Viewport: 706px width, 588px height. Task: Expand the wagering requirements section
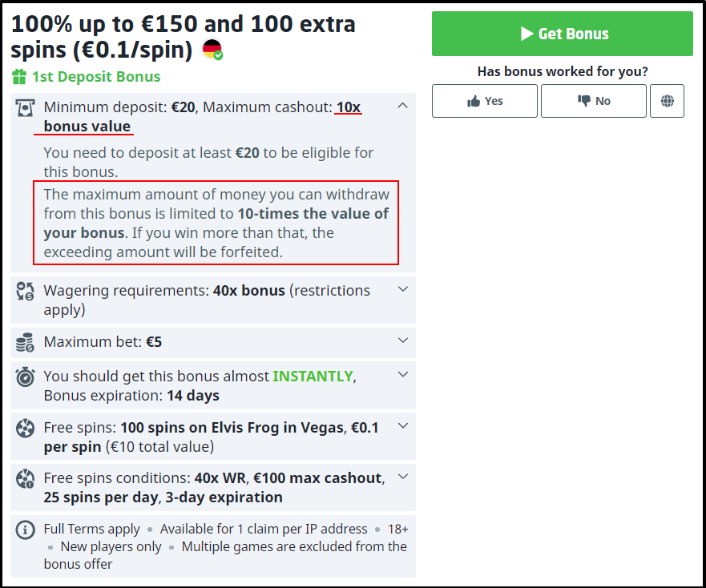tap(403, 290)
